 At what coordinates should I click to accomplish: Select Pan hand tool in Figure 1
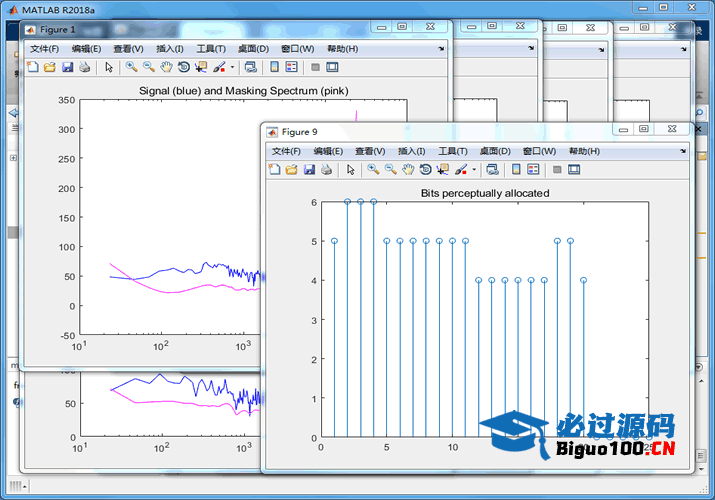click(x=166, y=67)
